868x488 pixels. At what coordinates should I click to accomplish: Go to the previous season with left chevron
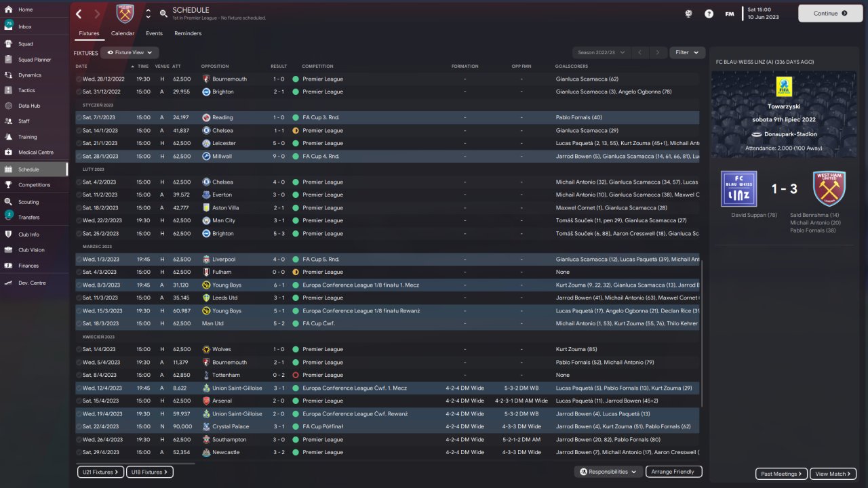tap(639, 52)
